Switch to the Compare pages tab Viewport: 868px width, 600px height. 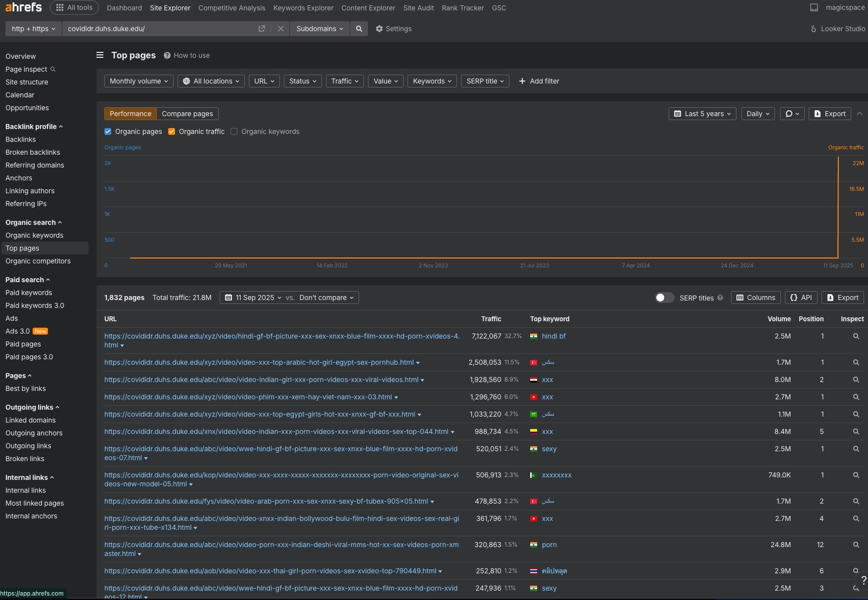pyautogui.click(x=187, y=114)
